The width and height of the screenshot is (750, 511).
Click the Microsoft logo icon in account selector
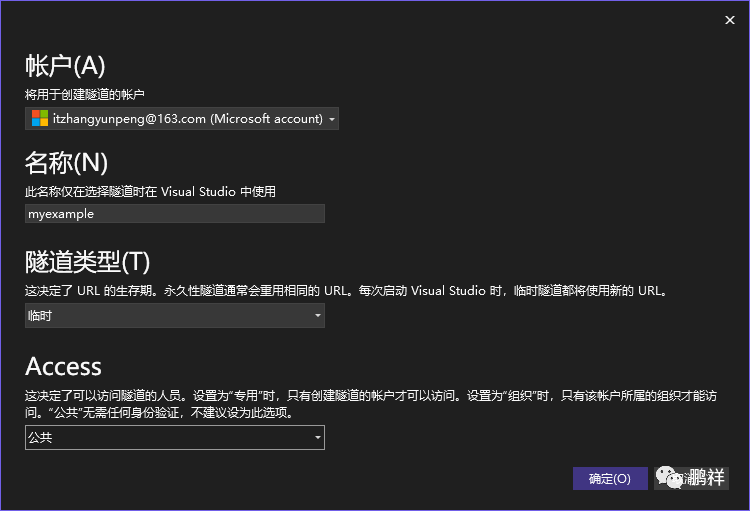(x=40, y=118)
